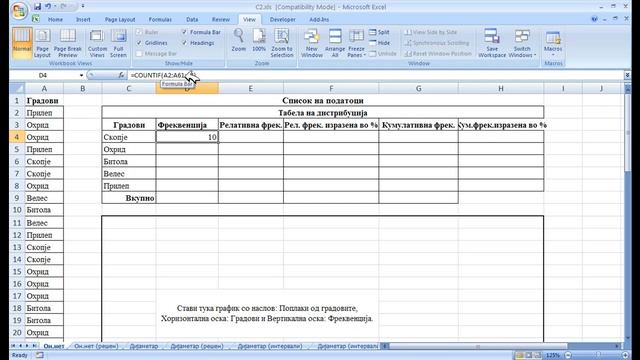Hide the current window
The image size is (640, 360).
tap(380, 43)
